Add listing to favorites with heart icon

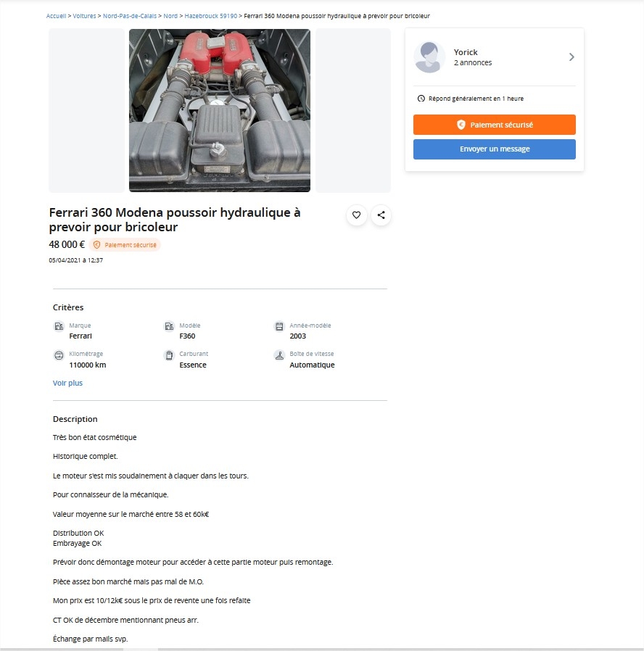point(356,215)
